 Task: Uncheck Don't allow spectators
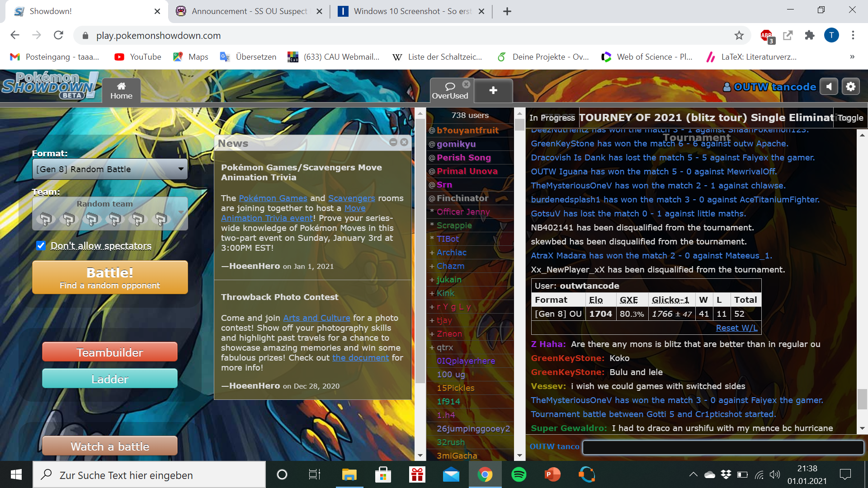tap(41, 245)
